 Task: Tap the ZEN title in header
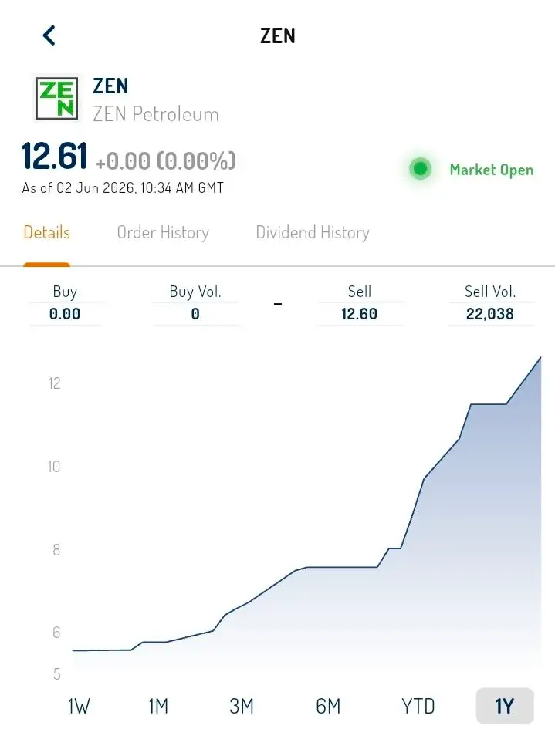pyautogui.click(x=278, y=35)
